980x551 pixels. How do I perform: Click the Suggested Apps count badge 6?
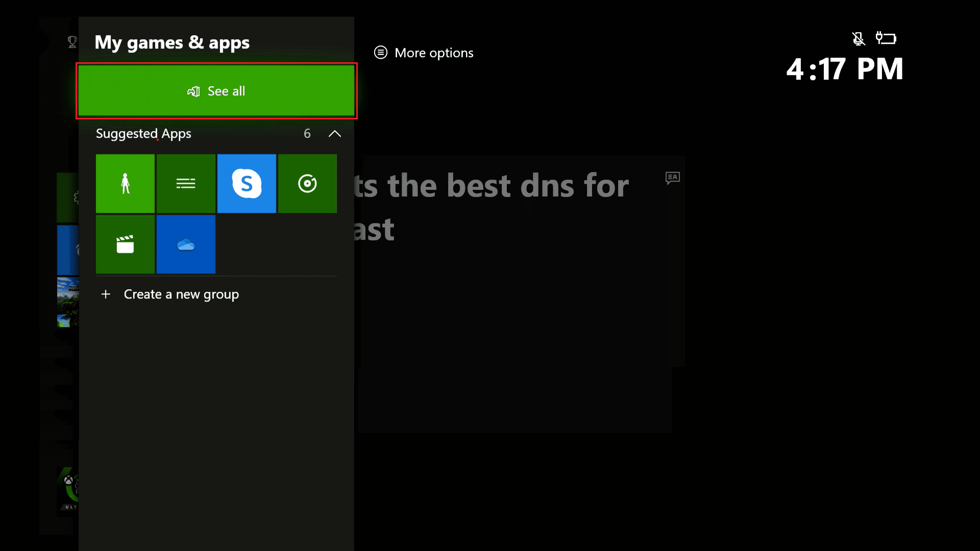(x=307, y=133)
